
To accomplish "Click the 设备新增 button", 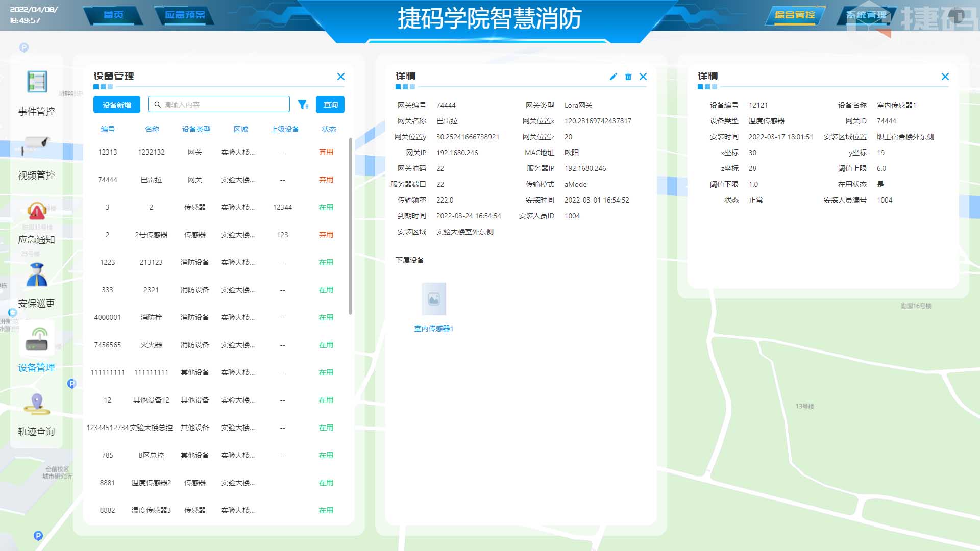I will 116,104.
